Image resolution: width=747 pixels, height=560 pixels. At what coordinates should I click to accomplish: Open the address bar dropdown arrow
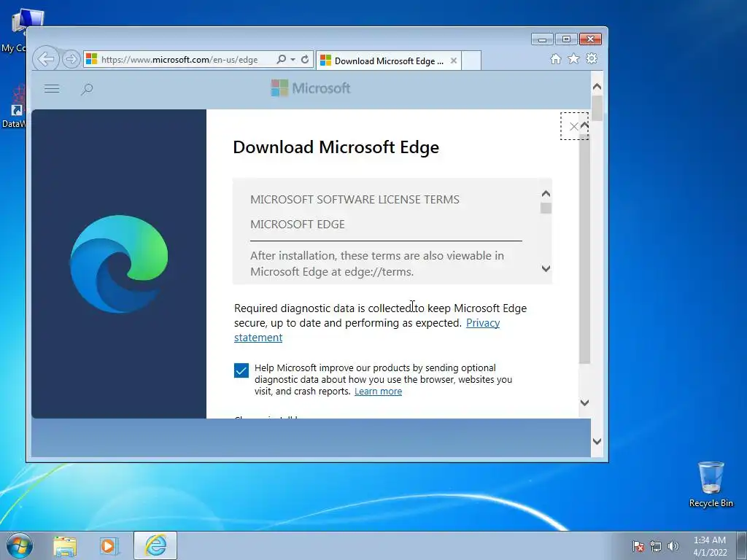tap(293, 60)
